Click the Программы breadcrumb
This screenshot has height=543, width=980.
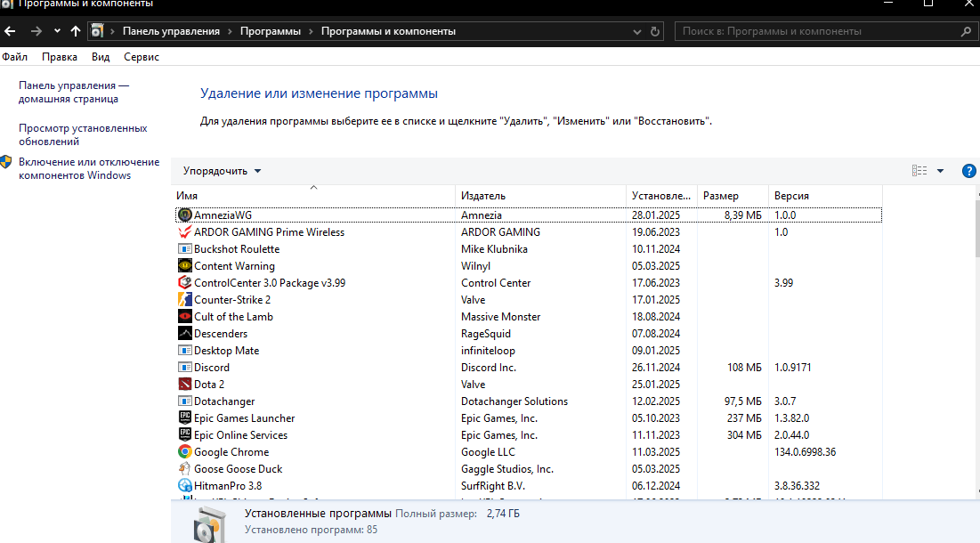(270, 31)
